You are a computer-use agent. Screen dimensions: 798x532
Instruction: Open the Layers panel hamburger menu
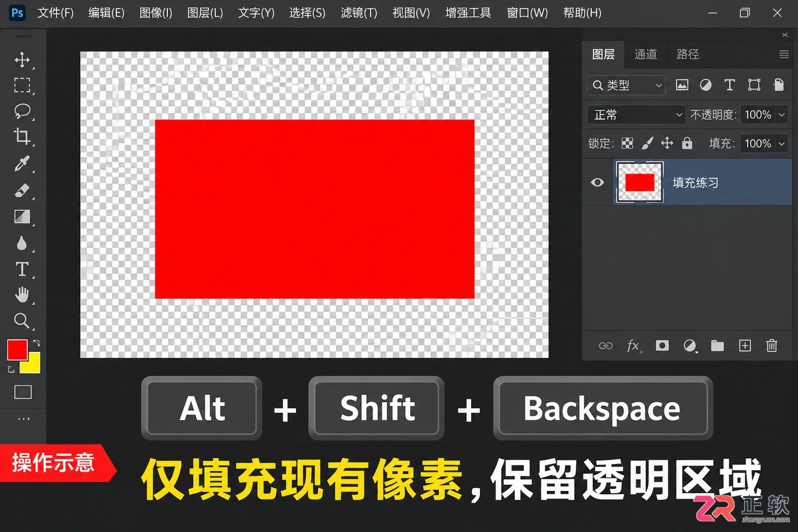(x=784, y=54)
